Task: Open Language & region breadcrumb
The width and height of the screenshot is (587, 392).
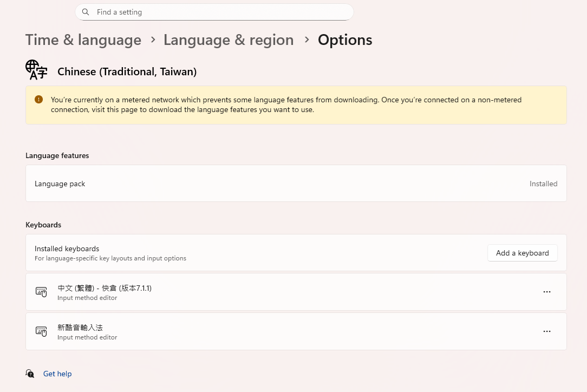Action: click(x=229, y=40)
